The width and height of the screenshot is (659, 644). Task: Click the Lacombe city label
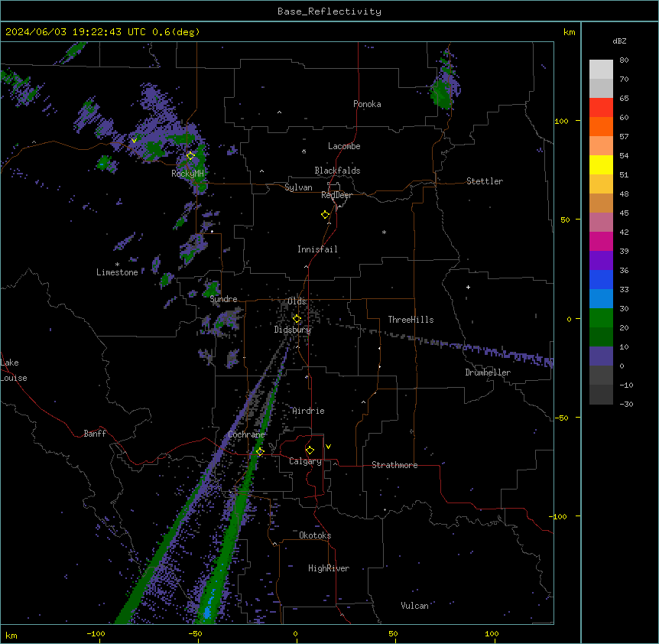(344, 146)
